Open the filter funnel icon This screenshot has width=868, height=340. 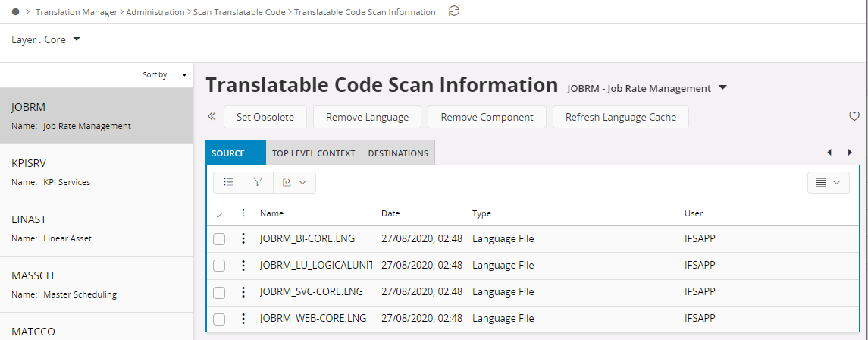pyautogui.click(x=258, y=182)
